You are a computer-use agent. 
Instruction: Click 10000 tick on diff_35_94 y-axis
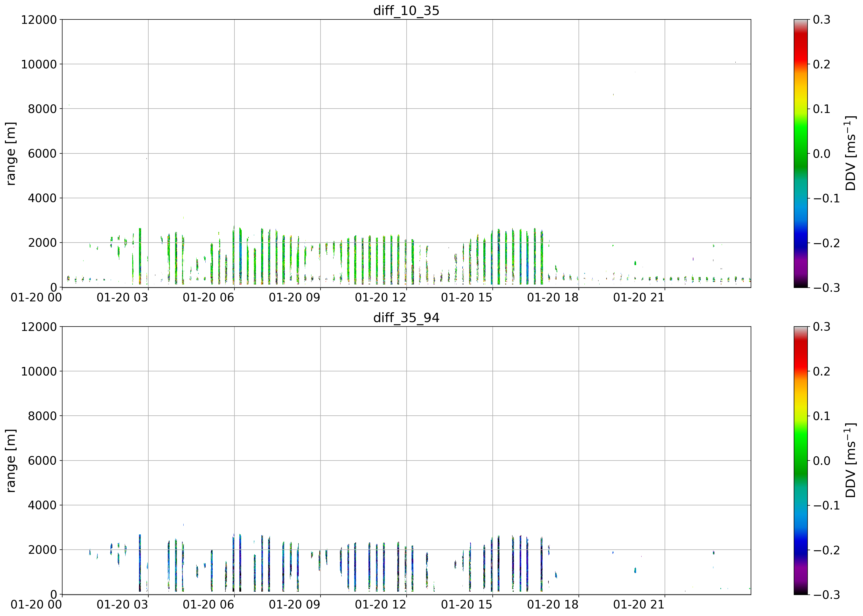pos(39,371)
